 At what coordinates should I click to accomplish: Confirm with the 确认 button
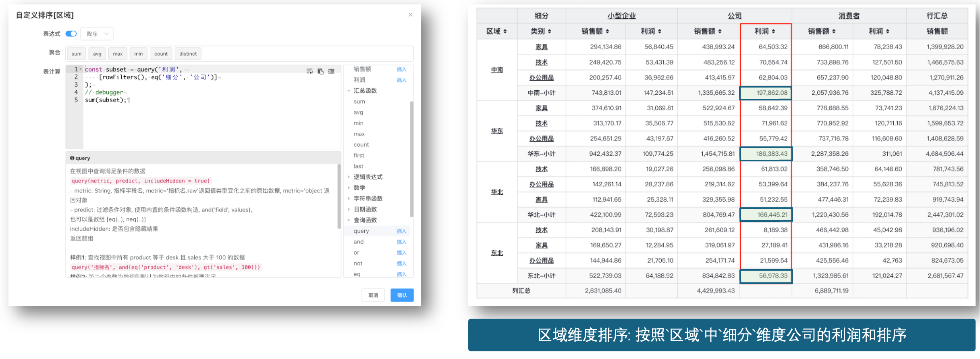(x=402, y=295)
